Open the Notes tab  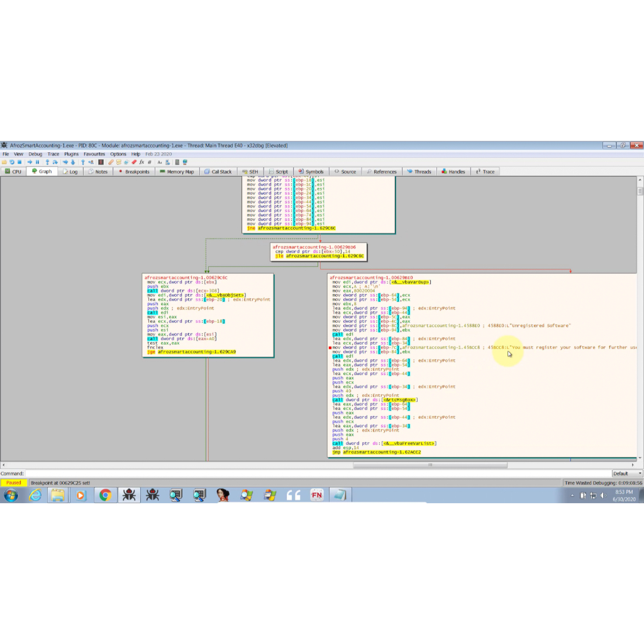(x=98, y=172)
